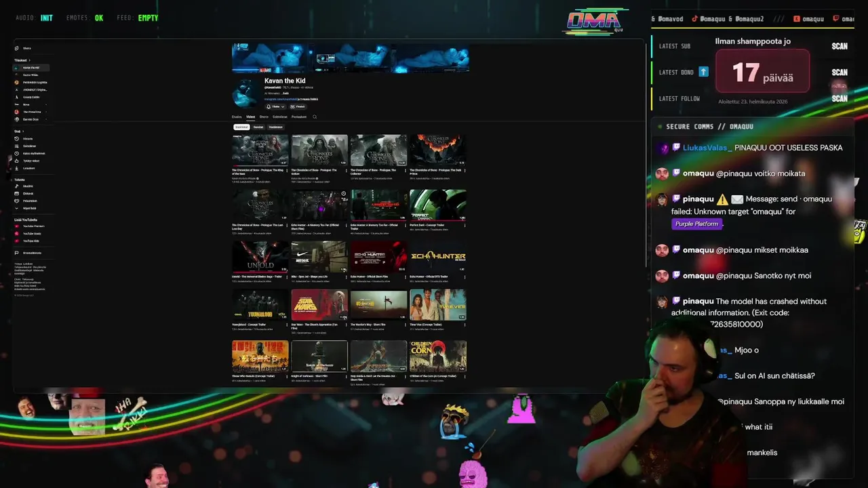Open Etusivu channel tab
The image size is (868, 488).
[x=237, y=117]
